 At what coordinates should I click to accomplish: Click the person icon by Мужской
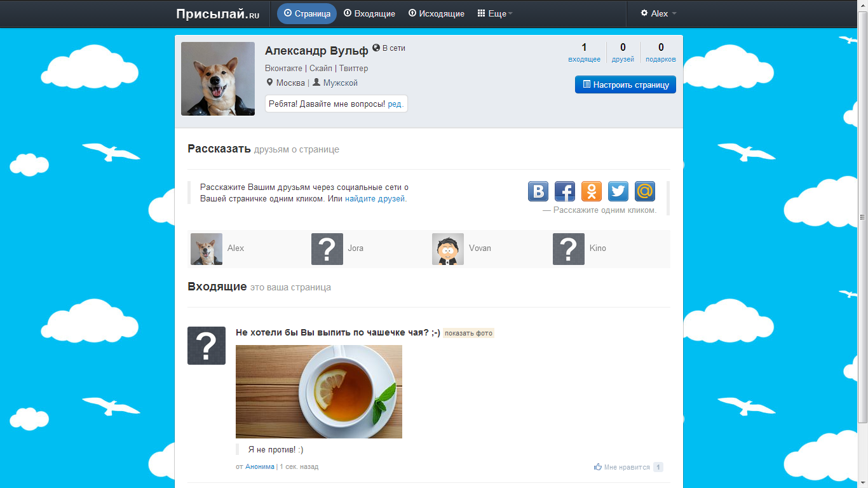316,83
